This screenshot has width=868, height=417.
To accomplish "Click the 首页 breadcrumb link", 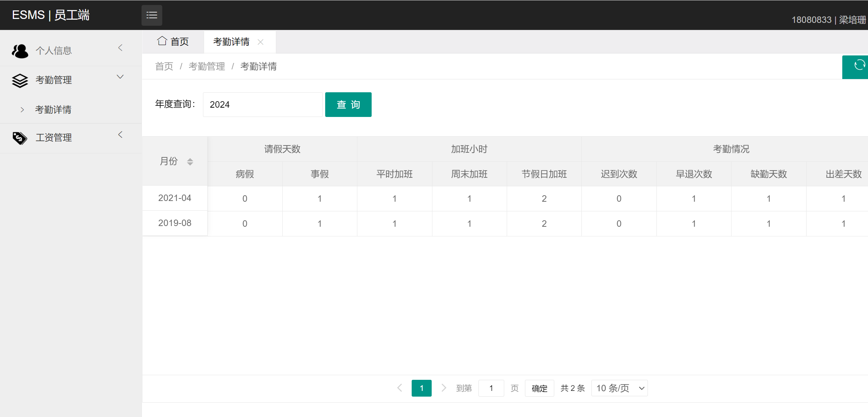I will pos(164,67).
